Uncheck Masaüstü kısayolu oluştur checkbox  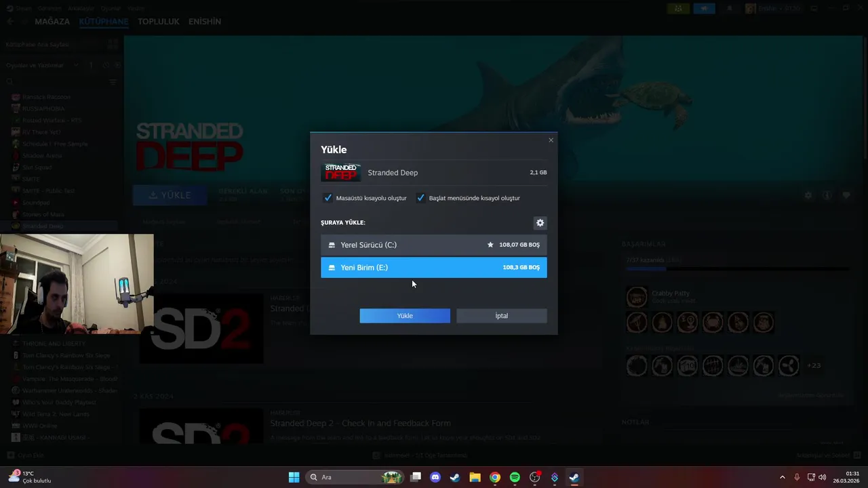pos(328,198)
